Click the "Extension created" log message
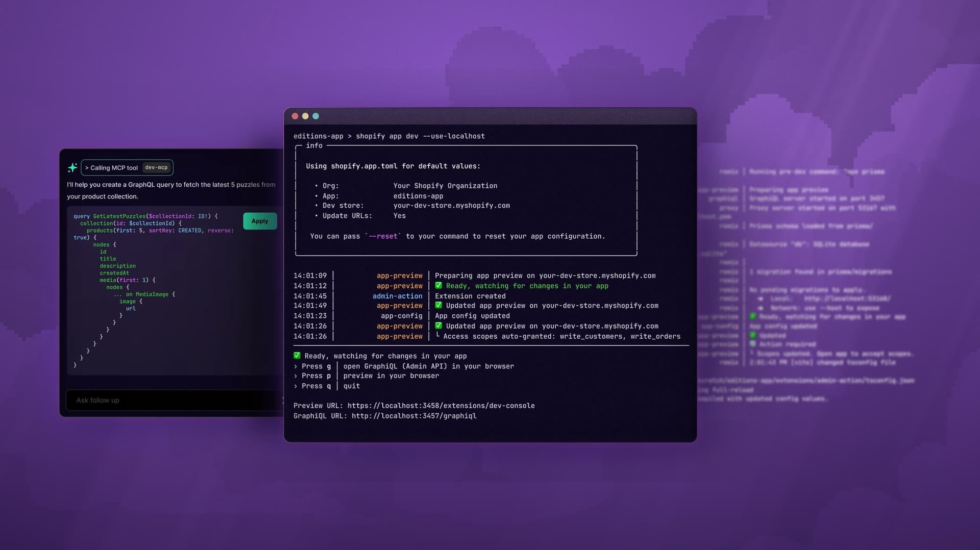980x550 pixels. [470, 296]
